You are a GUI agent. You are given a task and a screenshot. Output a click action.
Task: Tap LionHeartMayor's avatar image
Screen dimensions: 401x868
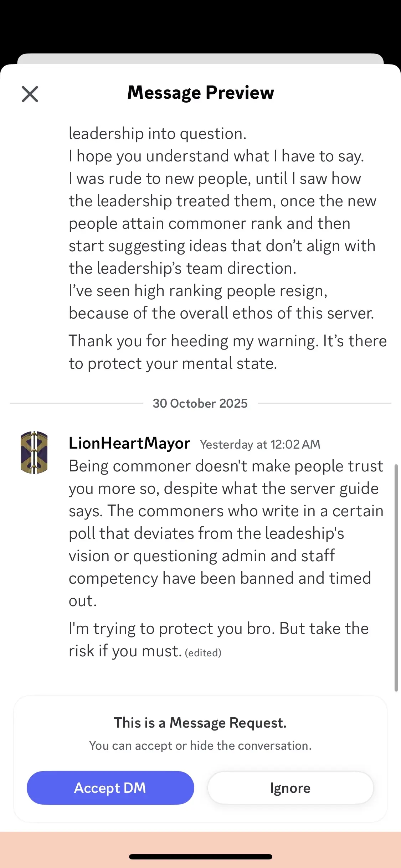tap(34, 453)
